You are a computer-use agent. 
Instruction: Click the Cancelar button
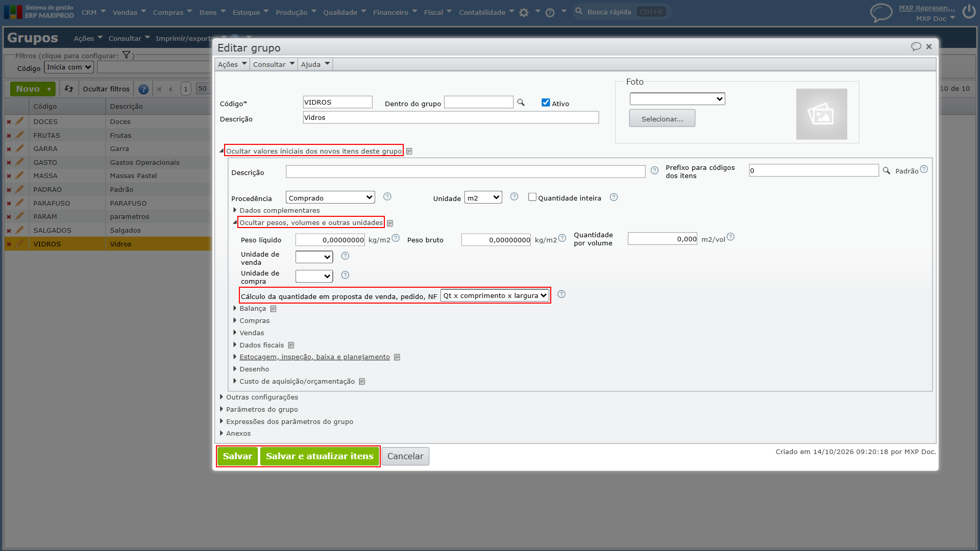(x=405, y=456)
